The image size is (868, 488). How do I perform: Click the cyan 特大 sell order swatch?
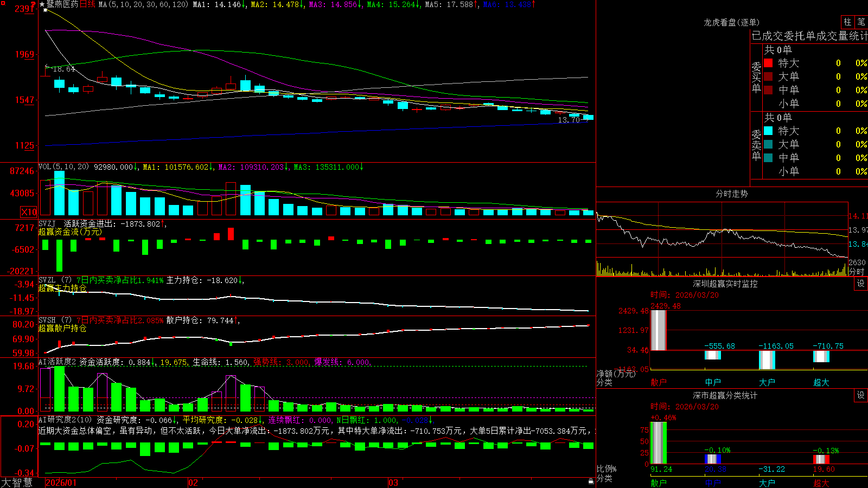(768, 131)
